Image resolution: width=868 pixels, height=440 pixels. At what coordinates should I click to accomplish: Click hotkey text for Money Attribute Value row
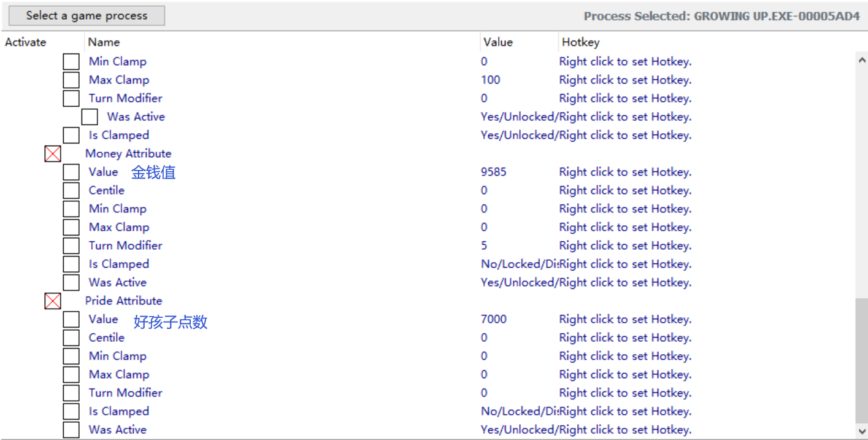click(625, 172)
